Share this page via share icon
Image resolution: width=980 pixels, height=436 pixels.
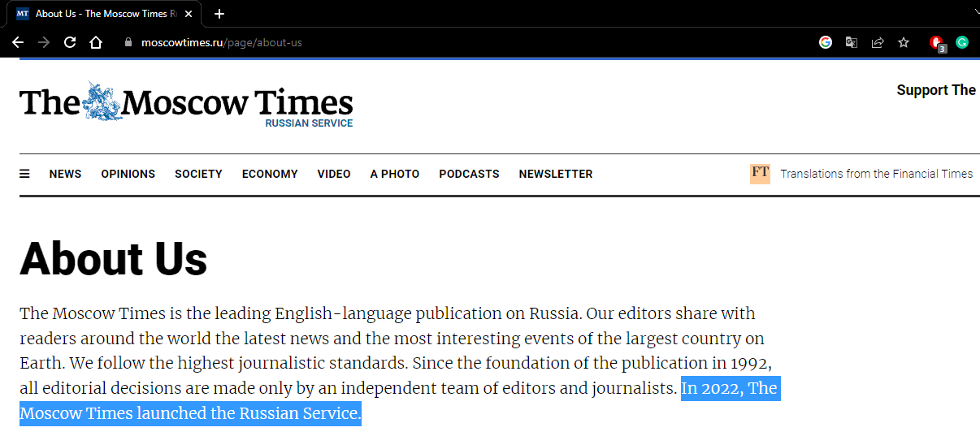tap(878, 42)
